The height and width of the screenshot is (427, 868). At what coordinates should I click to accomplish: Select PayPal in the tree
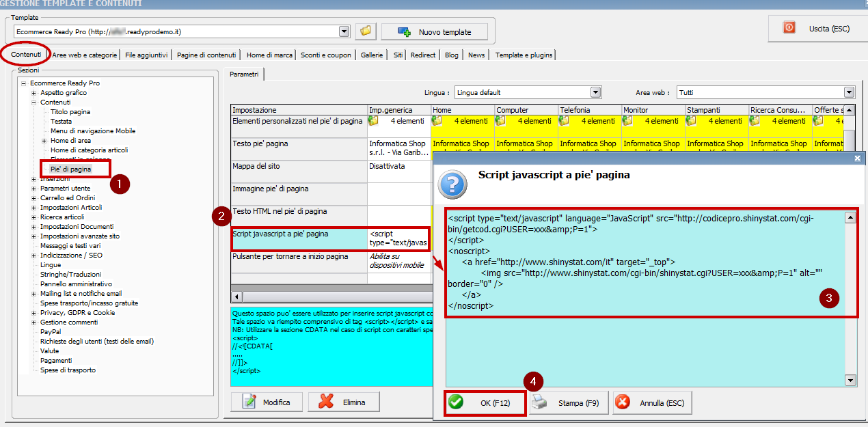(51, 332)
